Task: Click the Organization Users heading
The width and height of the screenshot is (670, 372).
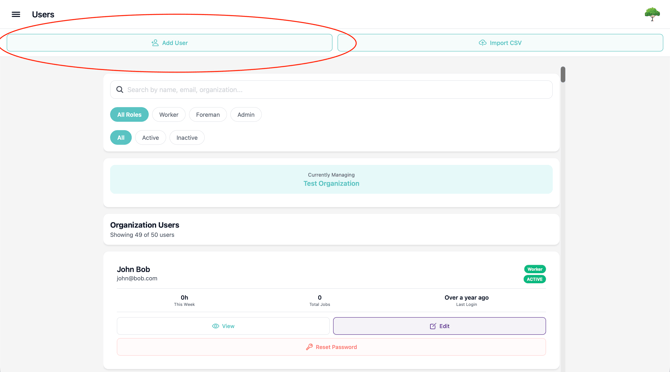Action: coord(144,225)
